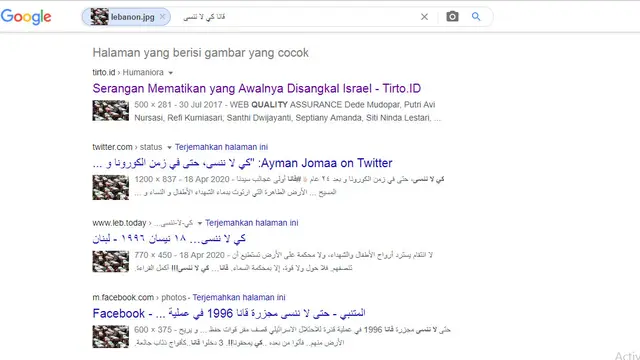Click 'Halaman yang berisi gambar yang cocok' heading
The height and width of the screenshot is (360, 640).
tap(200, 53)
